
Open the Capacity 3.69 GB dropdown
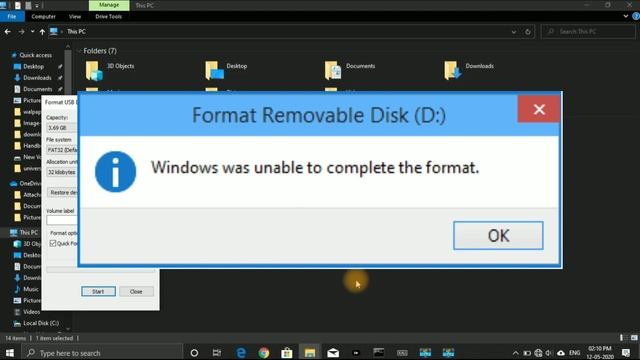62,128
